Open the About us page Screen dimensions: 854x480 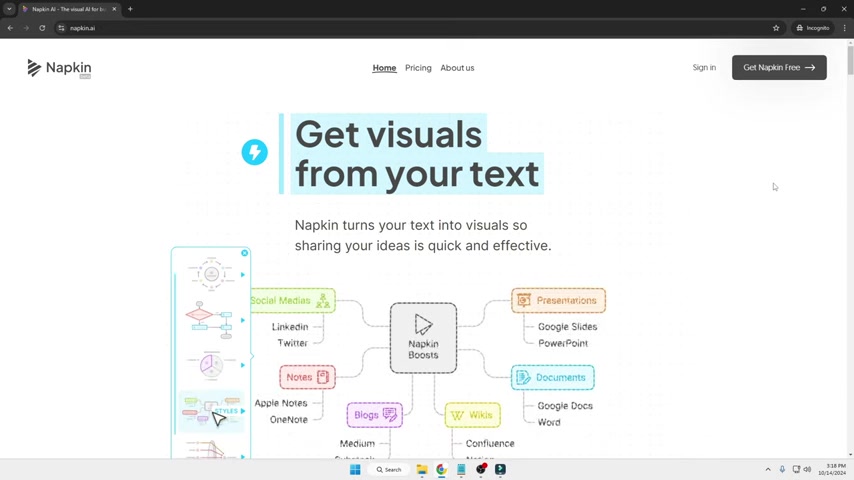tap(458, 68)
